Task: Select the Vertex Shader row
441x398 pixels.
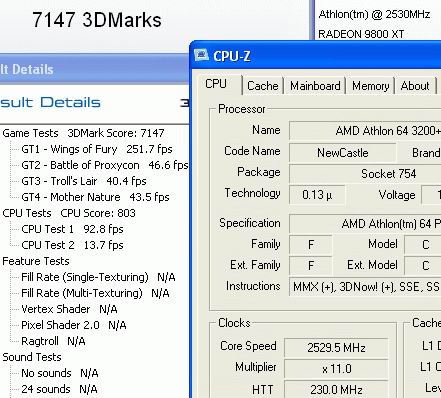Action: click(x=69, y=309)
